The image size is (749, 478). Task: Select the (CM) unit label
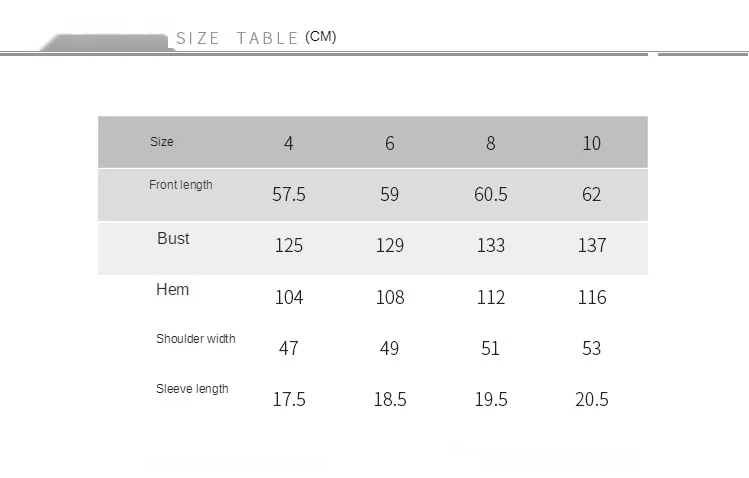pos(321,37)
